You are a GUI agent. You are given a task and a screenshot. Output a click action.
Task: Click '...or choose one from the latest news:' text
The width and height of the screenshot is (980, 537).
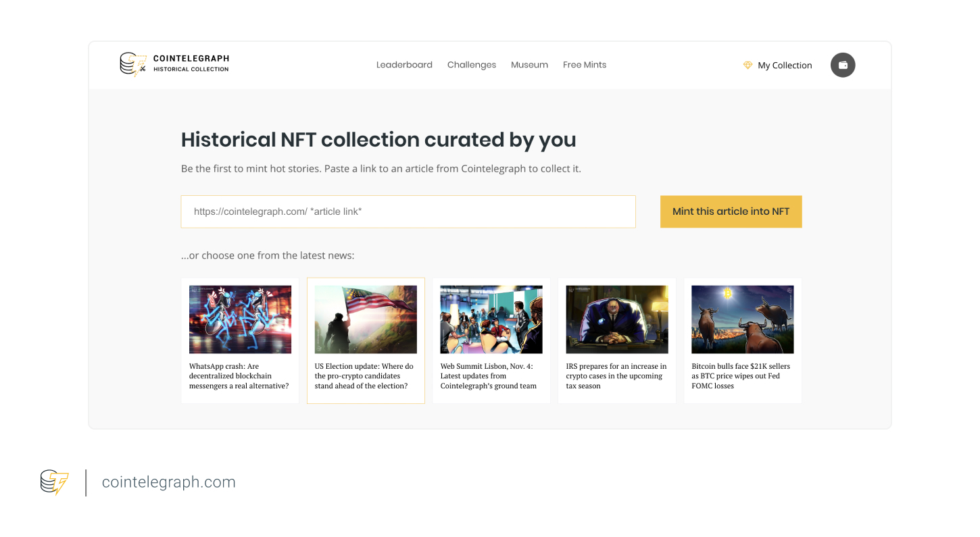(x=268, y=255)
